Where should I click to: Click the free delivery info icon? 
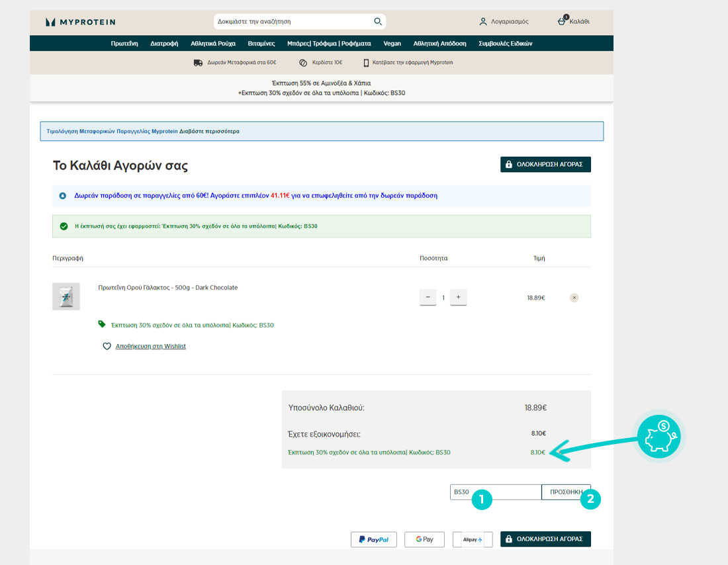[63, 196]
